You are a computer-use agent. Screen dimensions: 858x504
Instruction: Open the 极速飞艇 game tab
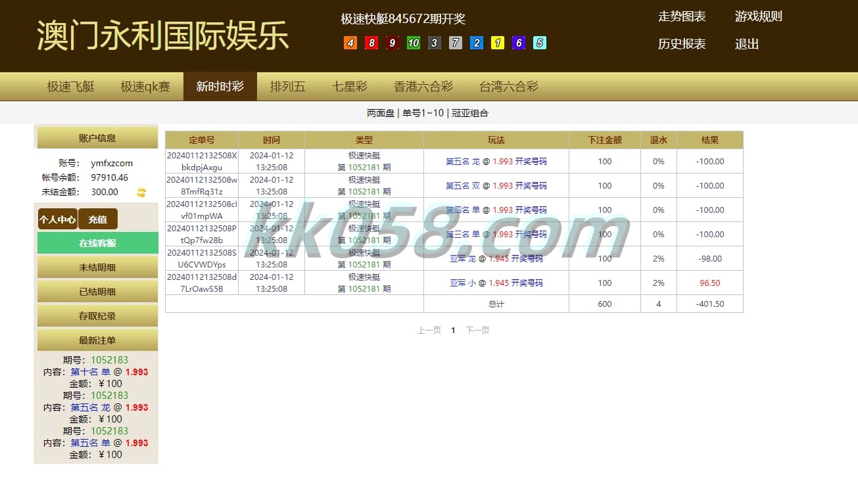point(71,86)
